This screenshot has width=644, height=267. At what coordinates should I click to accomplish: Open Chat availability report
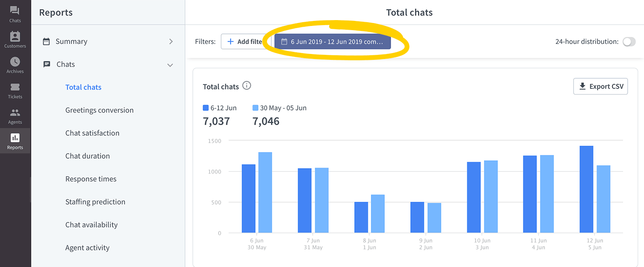tap(92, 225)
